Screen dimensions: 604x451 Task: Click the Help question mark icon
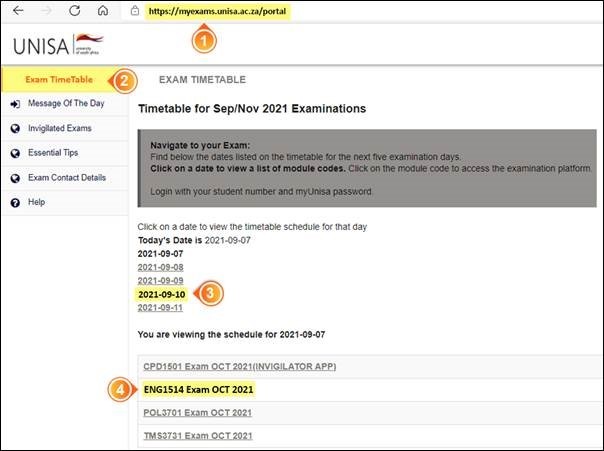click(x=14, y=202)
